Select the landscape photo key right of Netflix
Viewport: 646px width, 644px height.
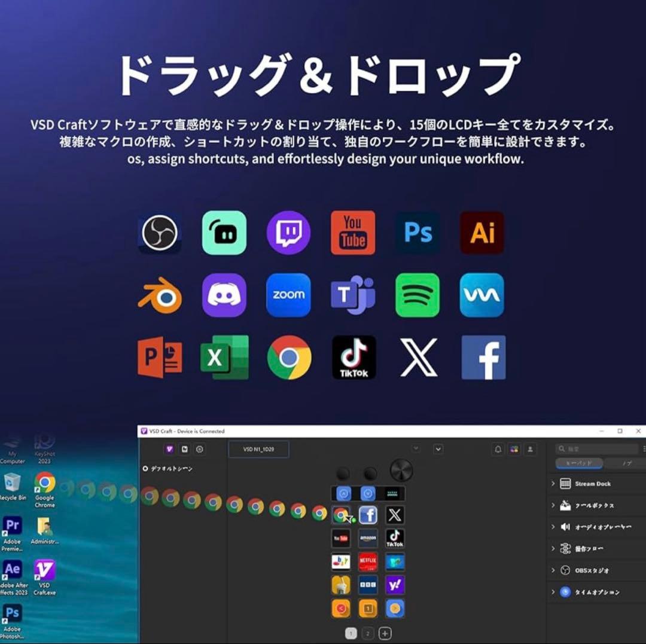395,561
